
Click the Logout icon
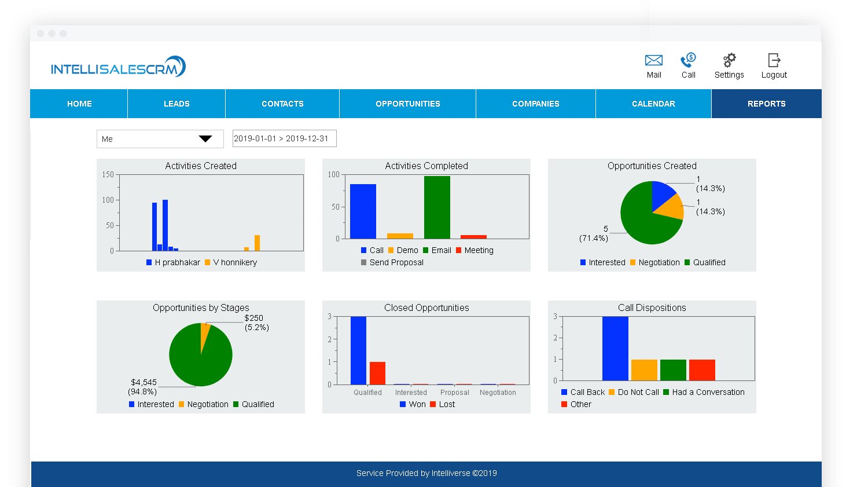coord(774,60)
